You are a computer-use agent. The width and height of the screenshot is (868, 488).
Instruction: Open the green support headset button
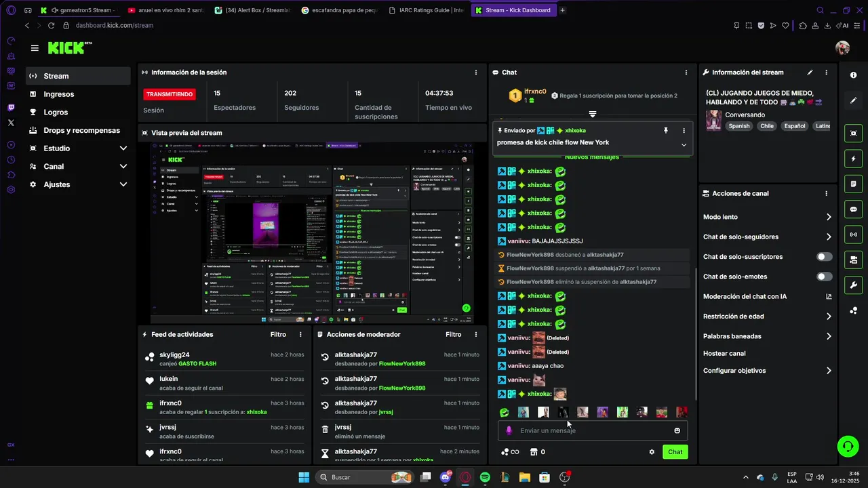[848, 445]
